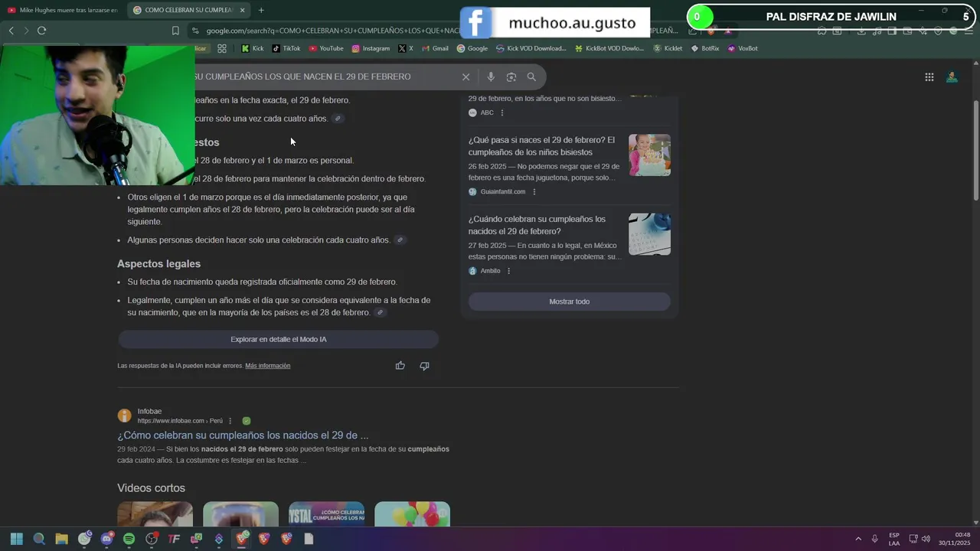Viewport: 980px width, 551px height.
Task: Open Gmail bookmark
Action: 435,48
